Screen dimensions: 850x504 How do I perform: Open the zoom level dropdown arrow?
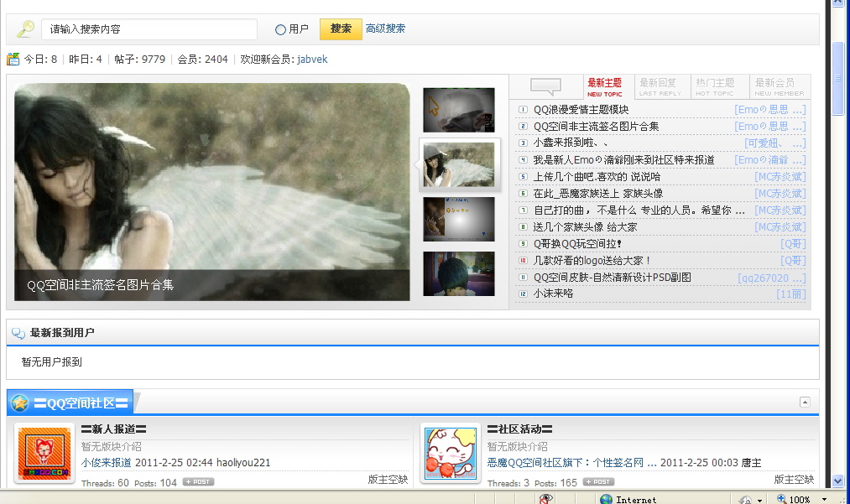(x=824, y=499)
